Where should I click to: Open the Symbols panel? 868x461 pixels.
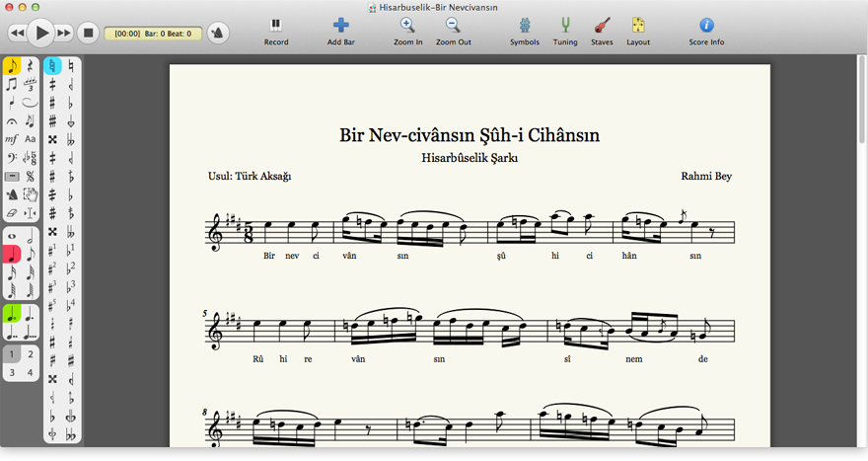(x=525, y=32)
